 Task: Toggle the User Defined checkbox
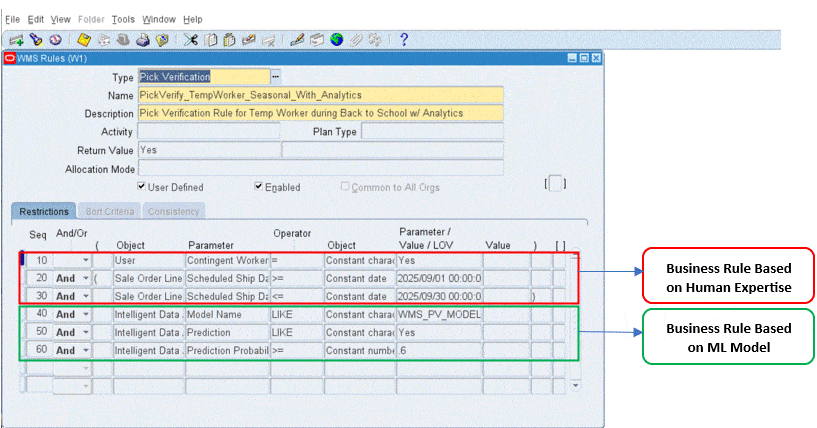141,186
